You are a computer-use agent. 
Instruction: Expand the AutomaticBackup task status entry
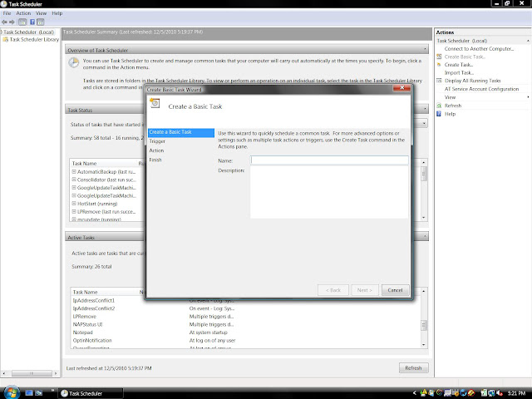[x=74, y=172]
